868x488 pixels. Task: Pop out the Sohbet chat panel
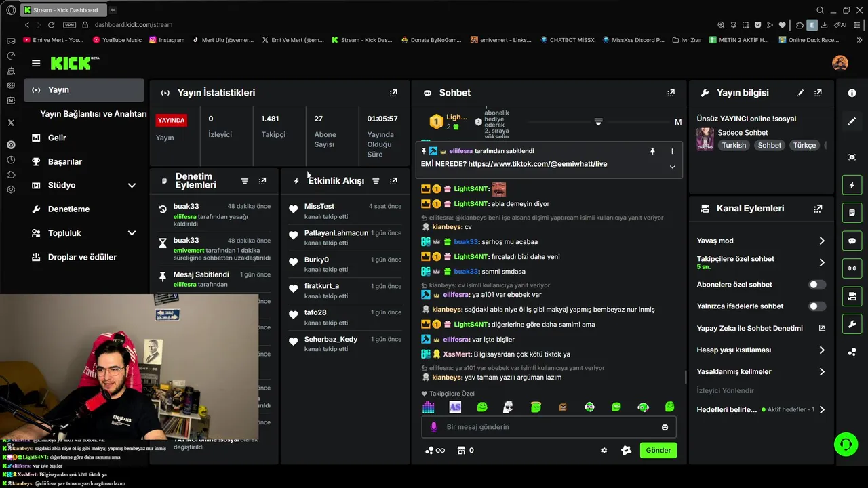[671, 93]
